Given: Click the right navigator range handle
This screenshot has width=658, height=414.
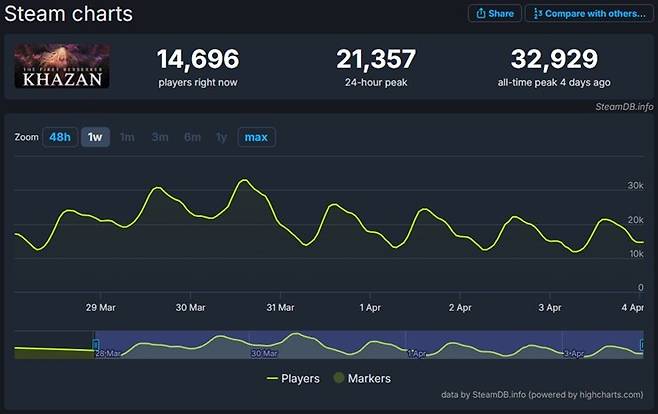Looking at the screenshot, I should (642, 345).
